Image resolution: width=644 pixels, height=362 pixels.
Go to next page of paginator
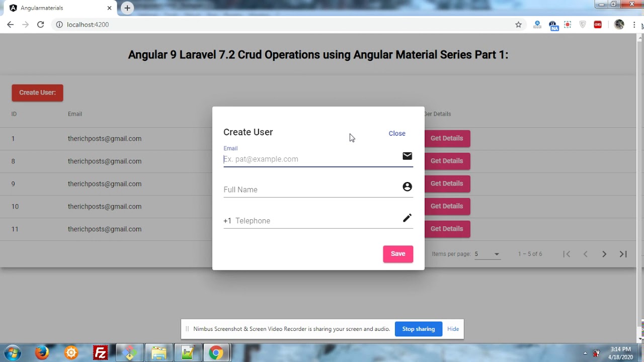pyautogui.click(x=604, y=254)
